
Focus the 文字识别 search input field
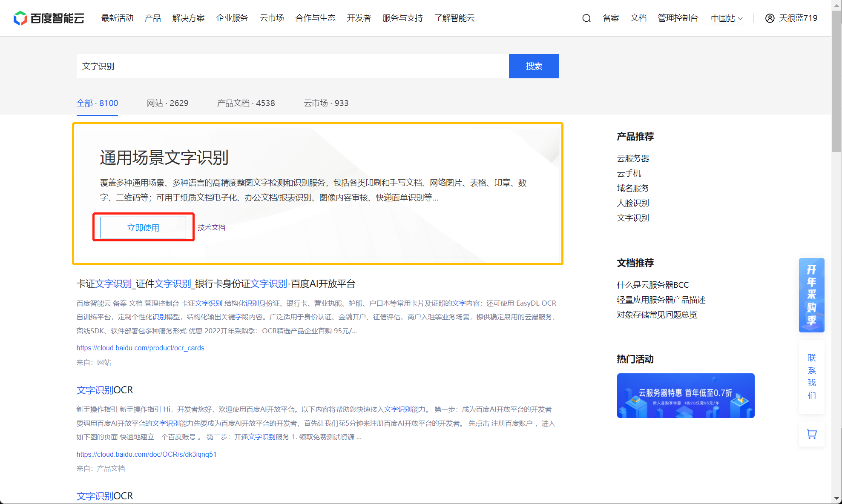pyautogui.click(x=293, y=66)
